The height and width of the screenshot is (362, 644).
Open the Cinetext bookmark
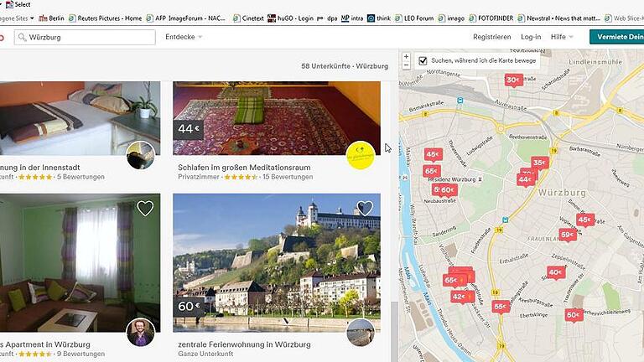(248, 18)
